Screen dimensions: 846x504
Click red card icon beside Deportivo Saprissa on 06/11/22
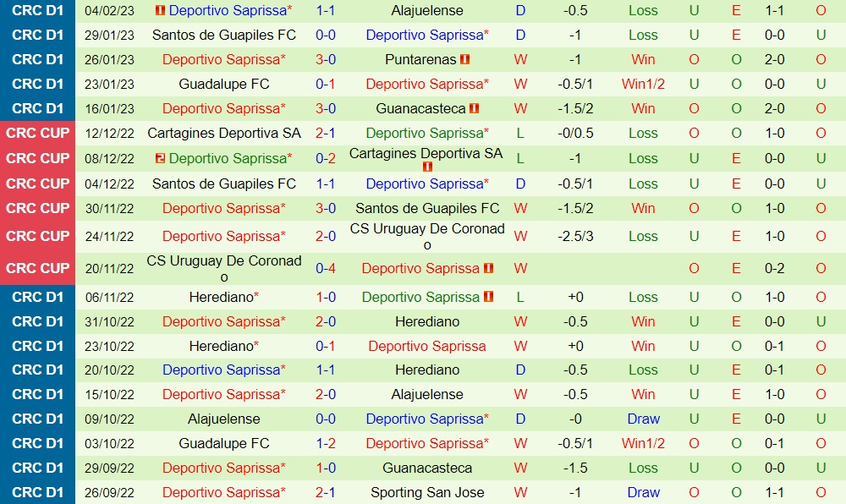tap(489, 298)
